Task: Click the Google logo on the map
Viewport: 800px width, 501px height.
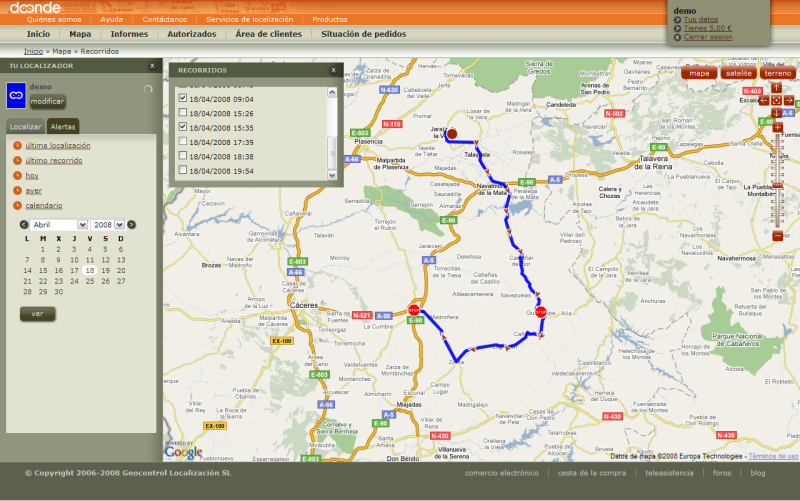Action: coord(184,452)
